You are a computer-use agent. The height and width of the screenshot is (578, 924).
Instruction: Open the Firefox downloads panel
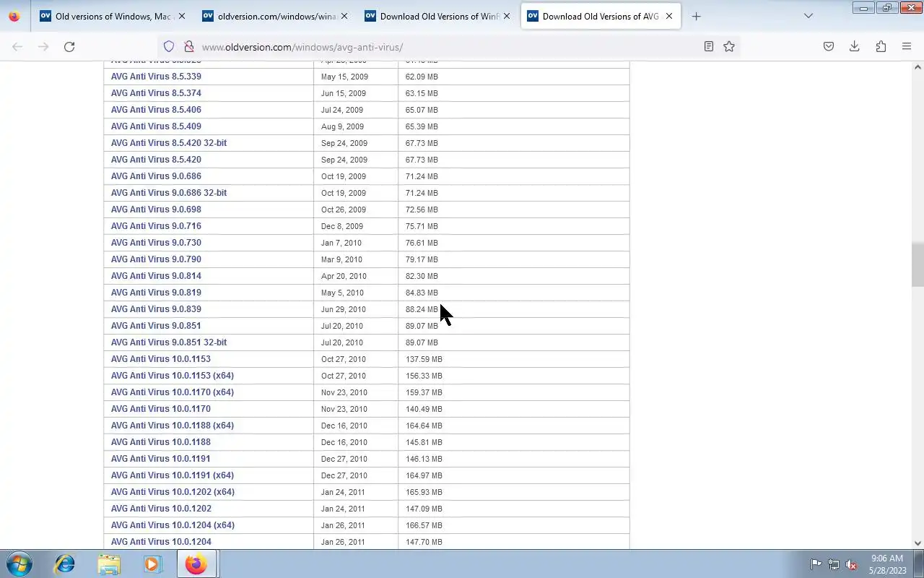(x=855, y=46)
